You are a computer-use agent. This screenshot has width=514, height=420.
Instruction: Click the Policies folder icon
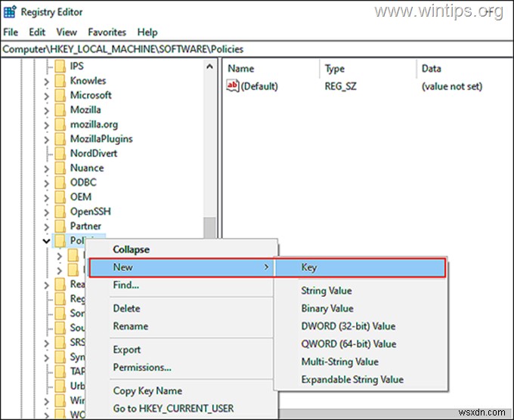click(x=60, y=241)
